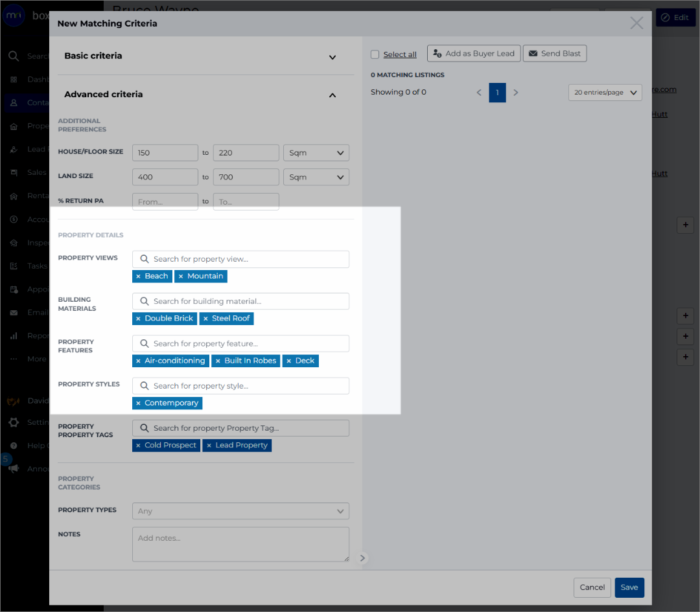700x612 pixels.
Task: Click the Property Tag search field
Action: click(x=240, y=428)
